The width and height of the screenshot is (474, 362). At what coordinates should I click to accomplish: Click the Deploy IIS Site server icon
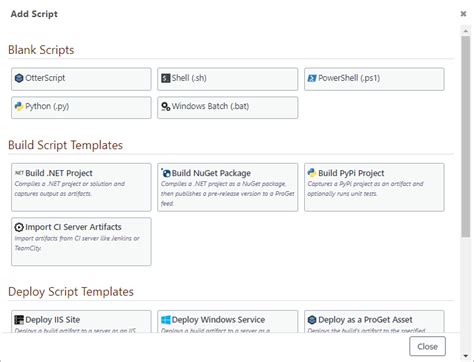[19, 320]
